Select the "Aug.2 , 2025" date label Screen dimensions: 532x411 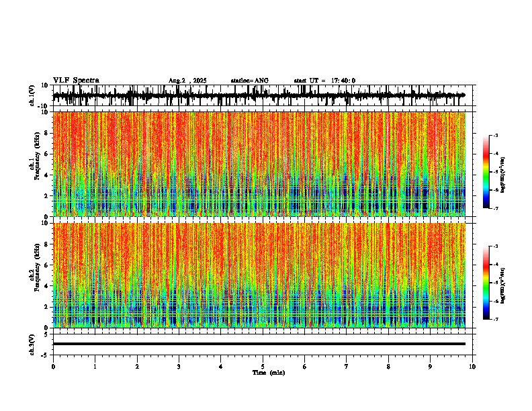pyautogui.click(x=187, y=81)
